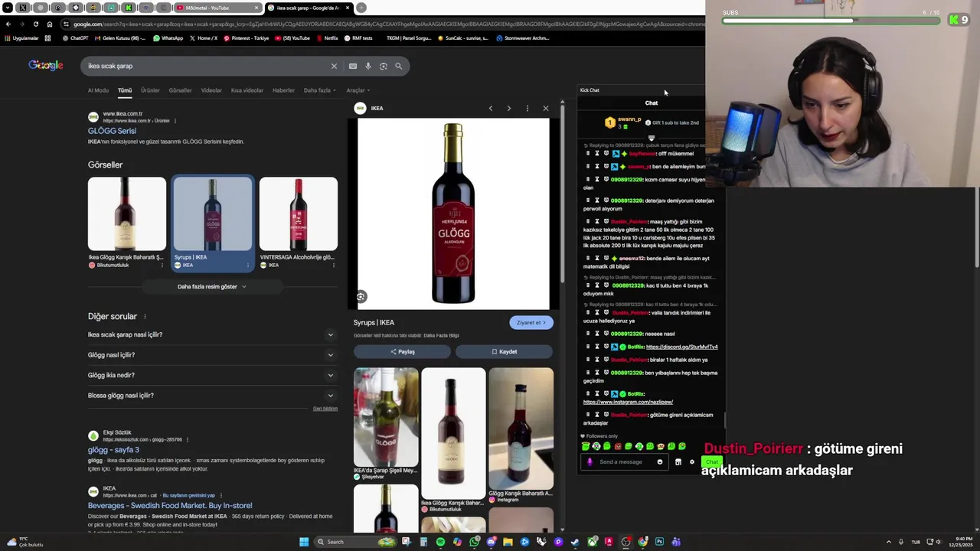Open Beverages - Swedish Food Market result
Screen dimensions: 980x551
(170, 505)
